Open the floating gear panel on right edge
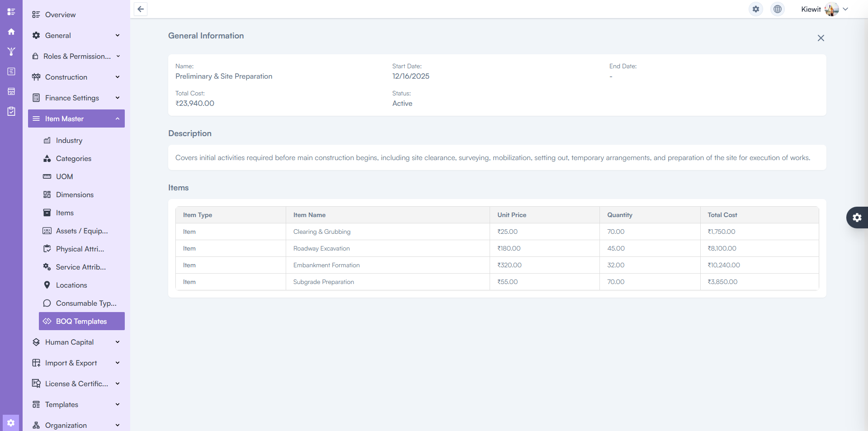 [857, 218]
